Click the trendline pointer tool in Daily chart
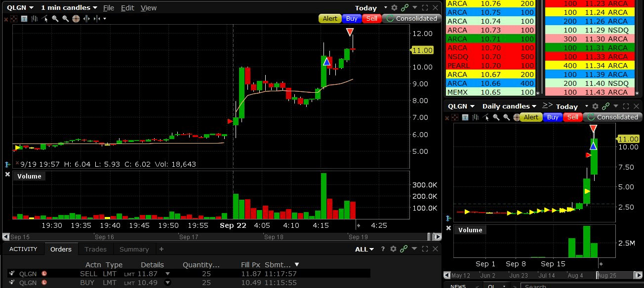This screenshot has height=288, width=644. pos(486,117)
